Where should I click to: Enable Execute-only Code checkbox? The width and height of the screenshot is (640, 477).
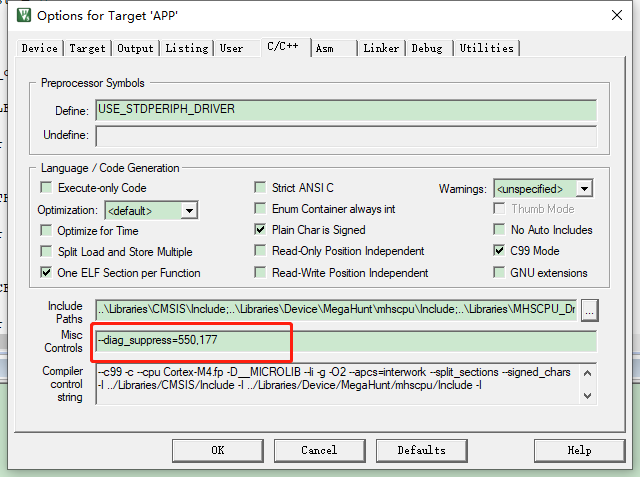point(47,188)
